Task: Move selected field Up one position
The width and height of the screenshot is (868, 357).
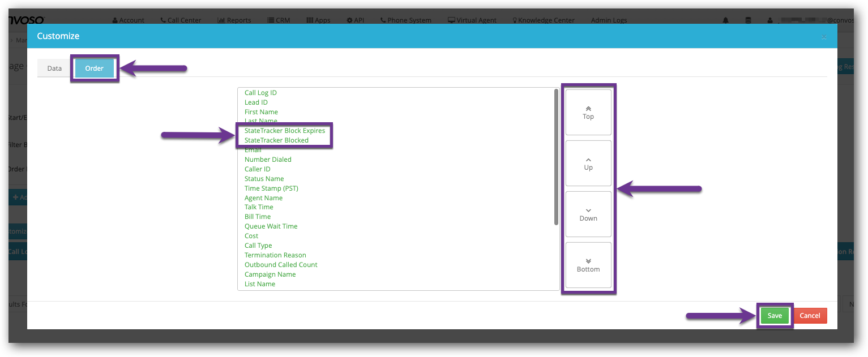Action: tap(588, 163)
